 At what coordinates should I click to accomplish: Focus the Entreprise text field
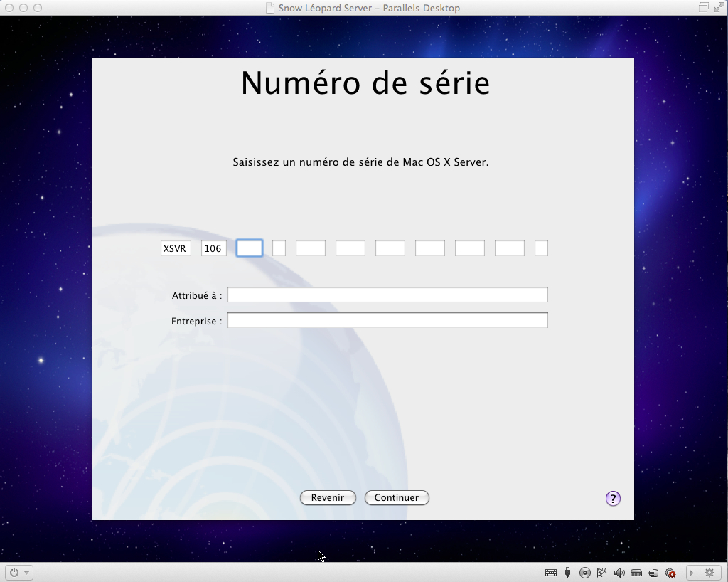coord(387,320)
